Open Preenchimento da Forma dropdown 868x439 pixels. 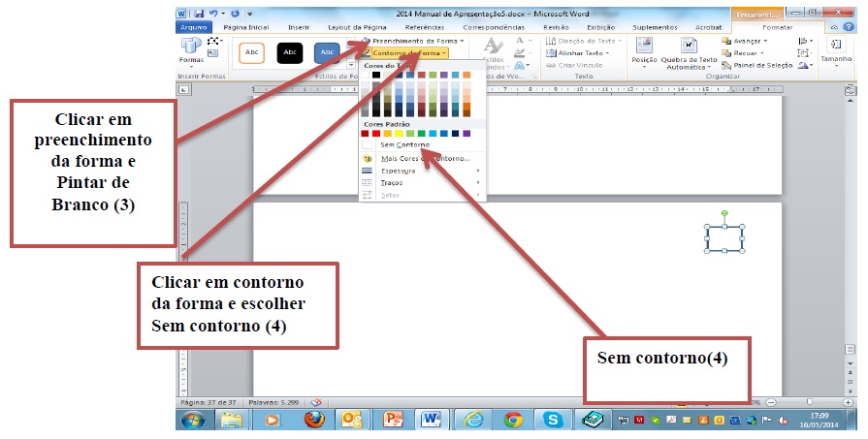(x=411, y=41)
